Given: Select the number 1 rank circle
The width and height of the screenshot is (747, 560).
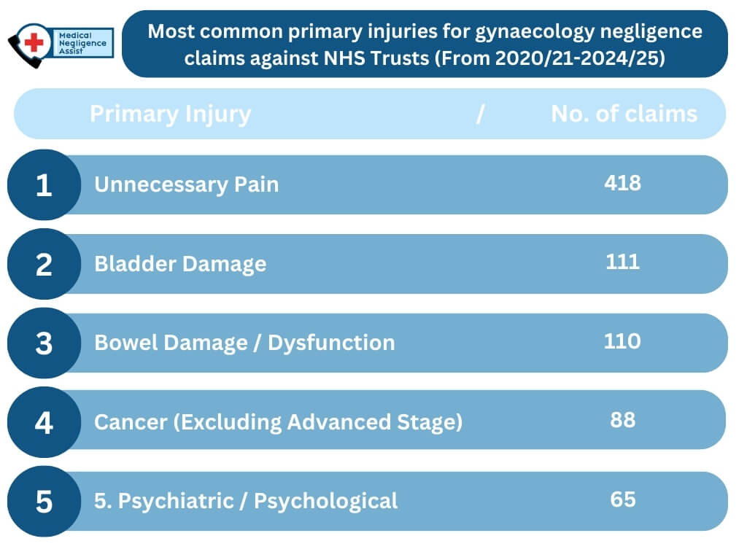Looking at the screenshot, I should pyautogui.click(x=44, y=184).
